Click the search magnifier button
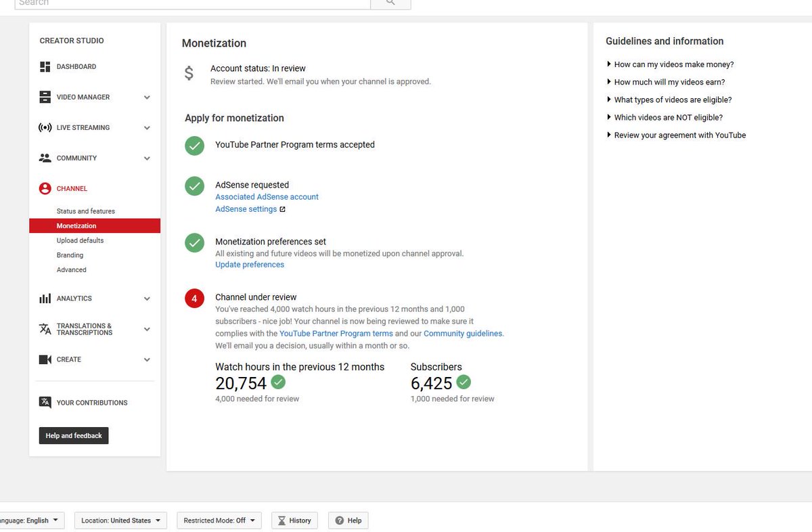The image size is (812, 532). click(x=390, y=3)
